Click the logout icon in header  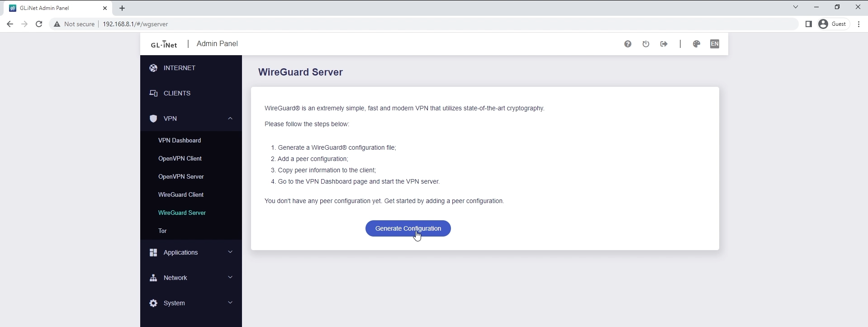pos(664,44)
